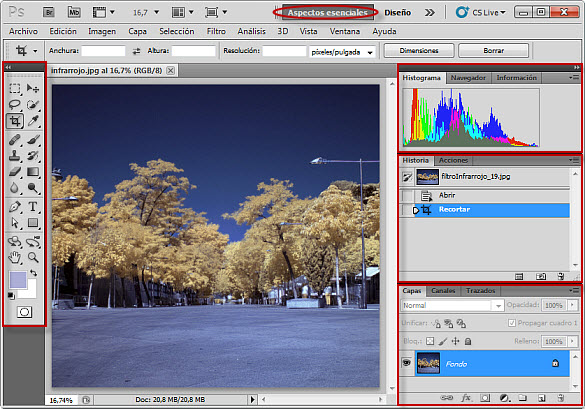
Task: Click the Borrar button
Action: point(493,50)
